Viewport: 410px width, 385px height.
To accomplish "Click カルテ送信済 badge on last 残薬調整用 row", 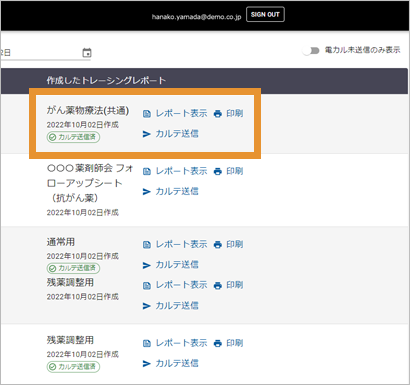I will pyautogui.click(x=73, y=367).
